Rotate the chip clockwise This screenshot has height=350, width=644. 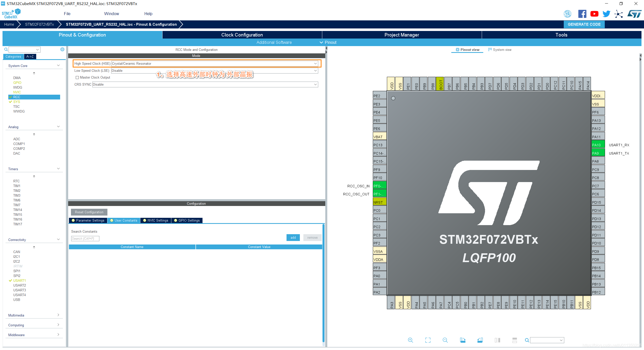[463, 340]
